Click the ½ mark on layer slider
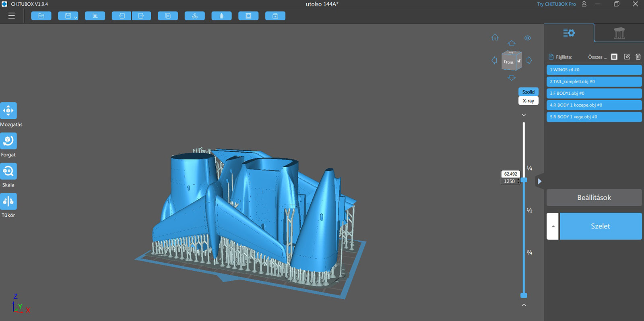 [x=529, y=210]
